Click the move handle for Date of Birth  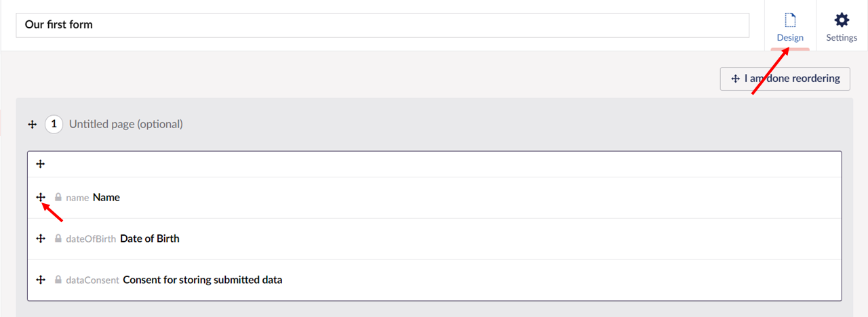[41, 238]
